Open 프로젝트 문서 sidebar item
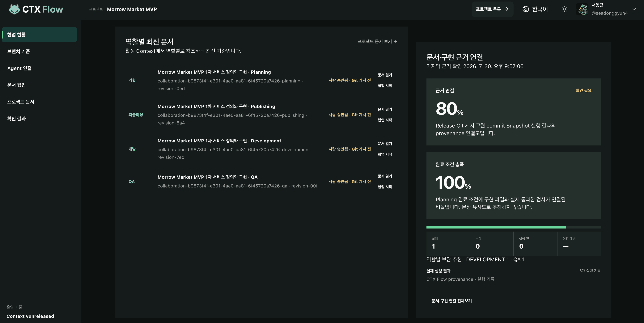Screen dimensions: 644x323 39,102
